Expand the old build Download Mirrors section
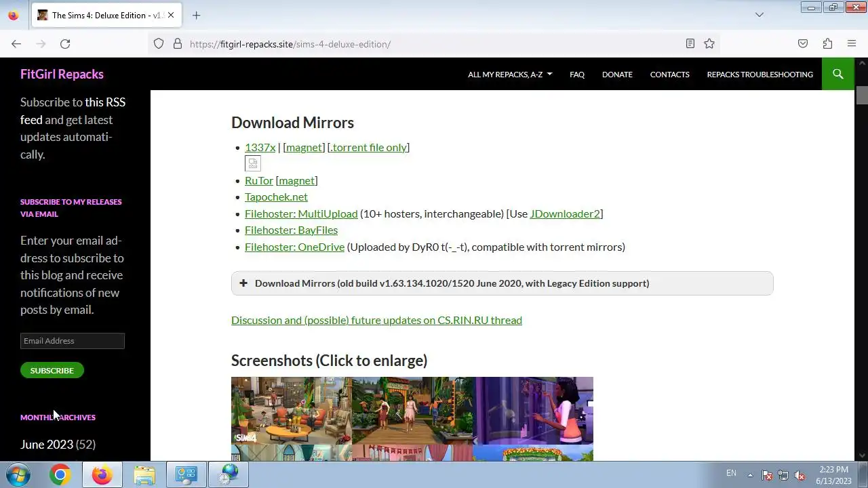This screenshot has height=488, width=868. pyautogui.click(x=502, y=283)
